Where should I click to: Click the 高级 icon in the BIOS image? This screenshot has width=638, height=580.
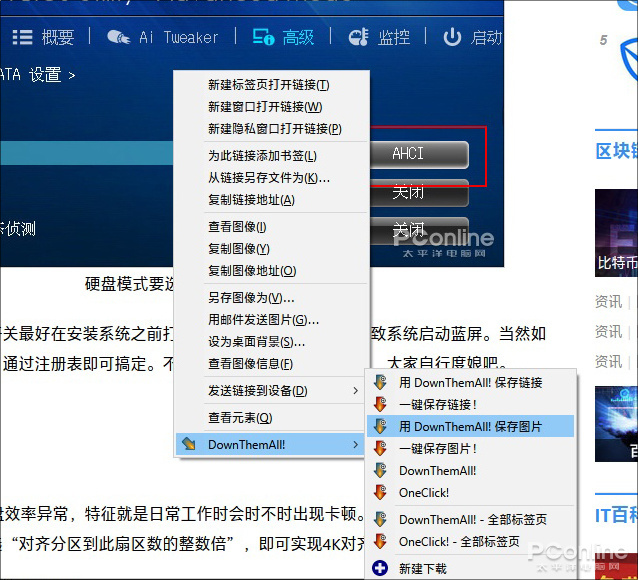coord(263,37)
